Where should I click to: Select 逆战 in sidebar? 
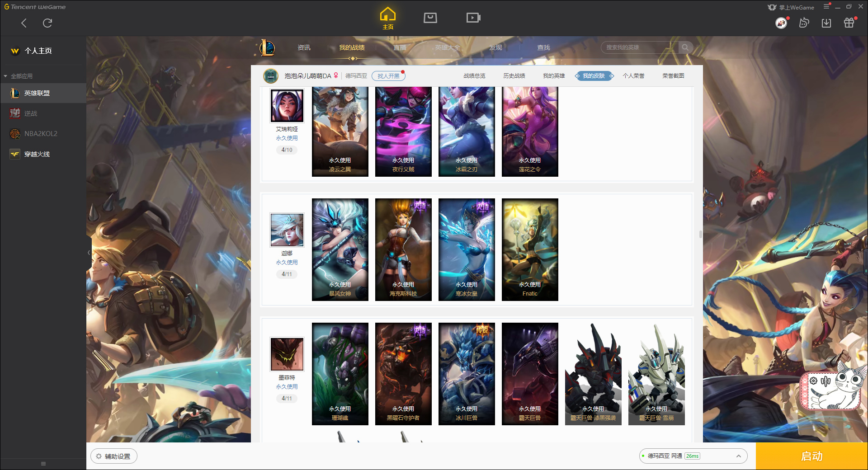[43, 113]
